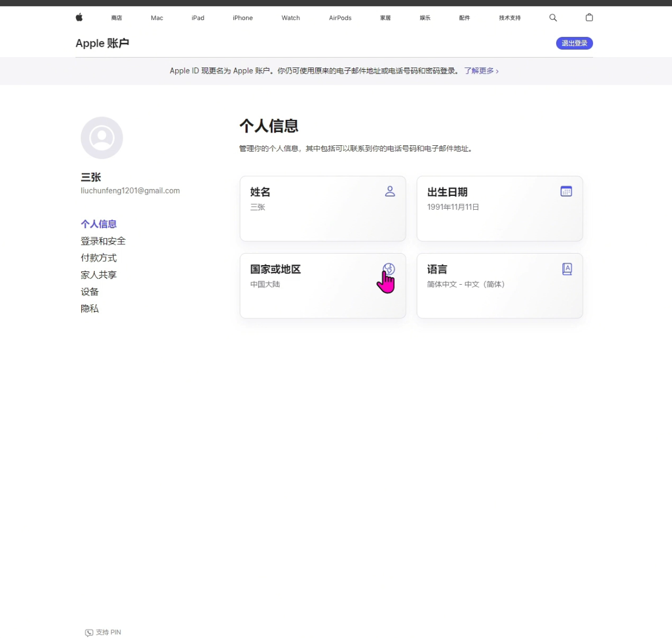Click the date 1991年11月11日
Image resolution: width=672 pixels, height=638 pixels.
click(452, 207)
